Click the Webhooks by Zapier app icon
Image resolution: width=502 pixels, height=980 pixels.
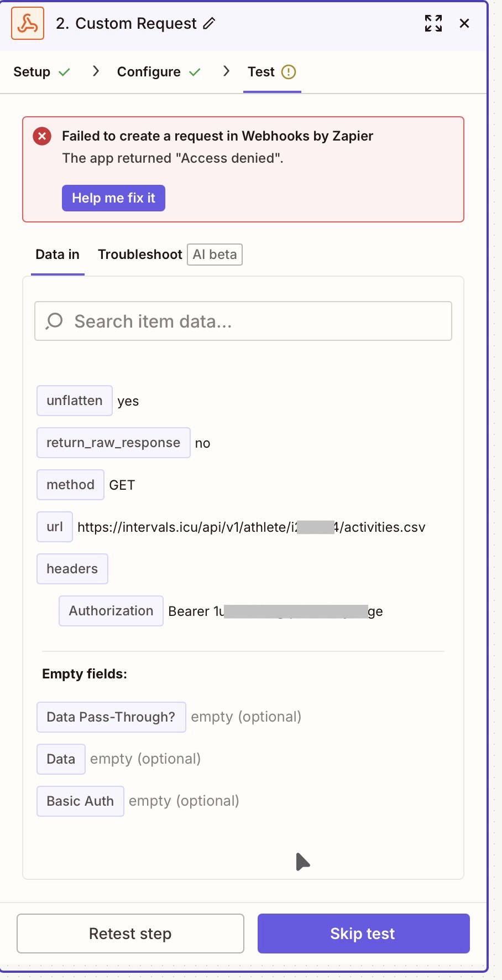tap(28, 24)
